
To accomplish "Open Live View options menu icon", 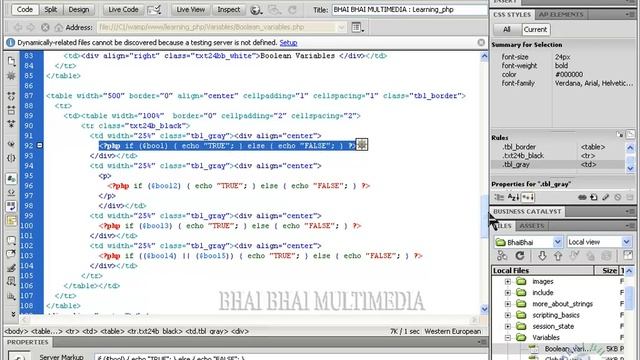I will 358,27.
